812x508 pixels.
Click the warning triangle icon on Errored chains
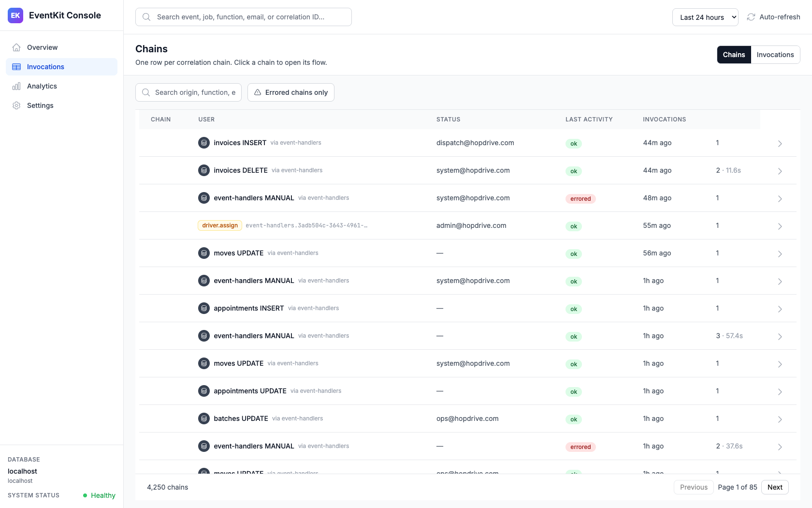258,92
